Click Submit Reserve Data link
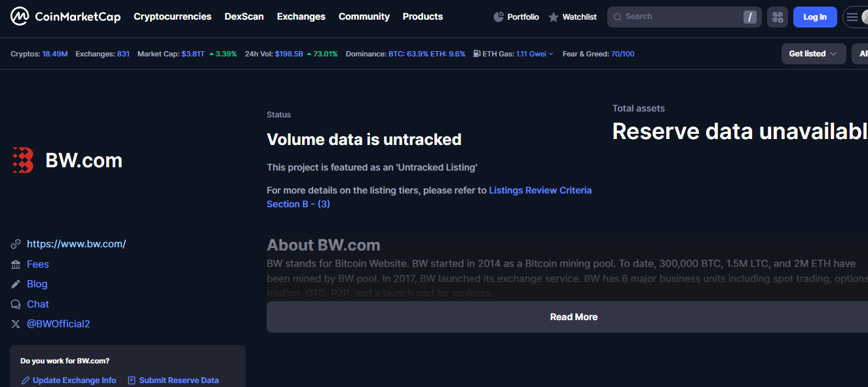 [179, 380]
